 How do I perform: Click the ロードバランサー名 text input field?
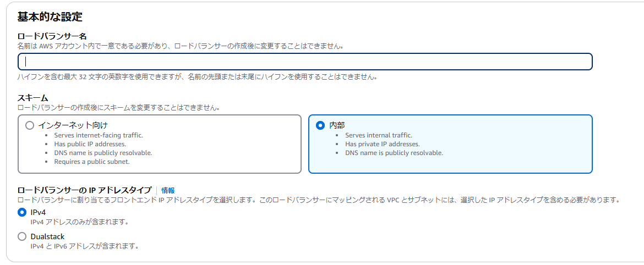[305, 62]
